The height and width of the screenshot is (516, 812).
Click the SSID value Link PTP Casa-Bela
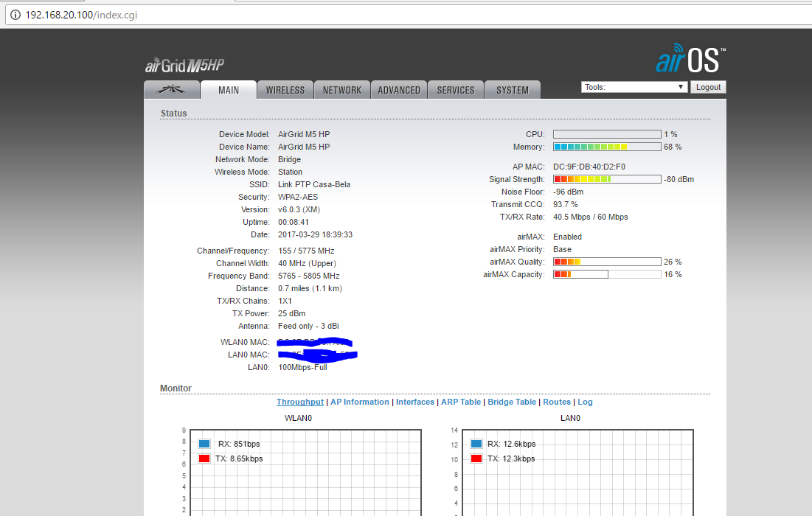(314, 184)
